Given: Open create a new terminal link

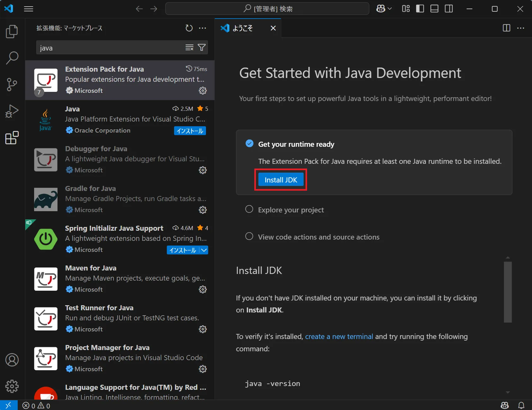Looking at the screenshot, I should point(339,336).
